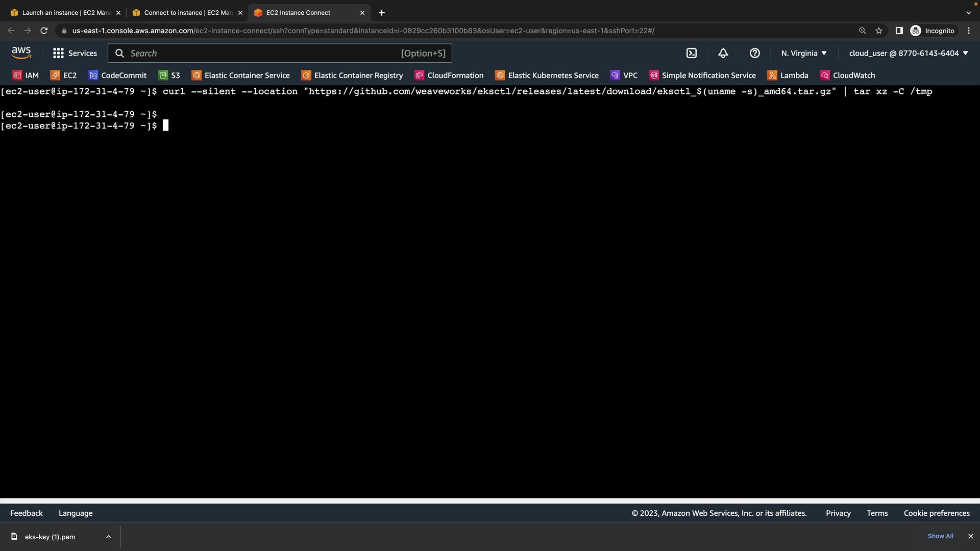Viewport: 980px width, 551px height.
Task: Bookmark this page with star icon
Action: click(878, 31)
